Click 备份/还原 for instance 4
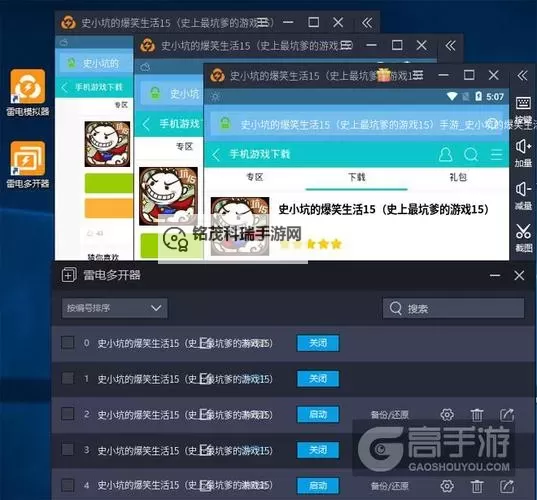This screenshot has height=500, width=537. click(x=390, y=486)
